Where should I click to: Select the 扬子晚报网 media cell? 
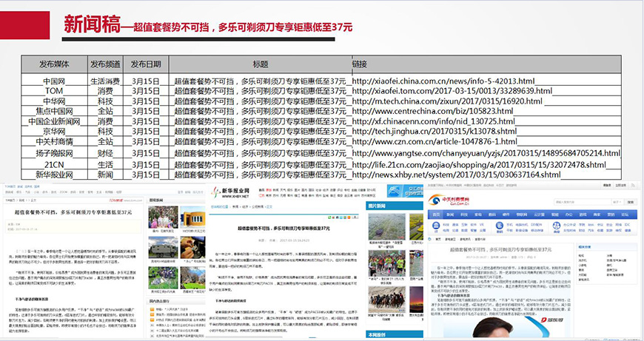click(54, 153)
